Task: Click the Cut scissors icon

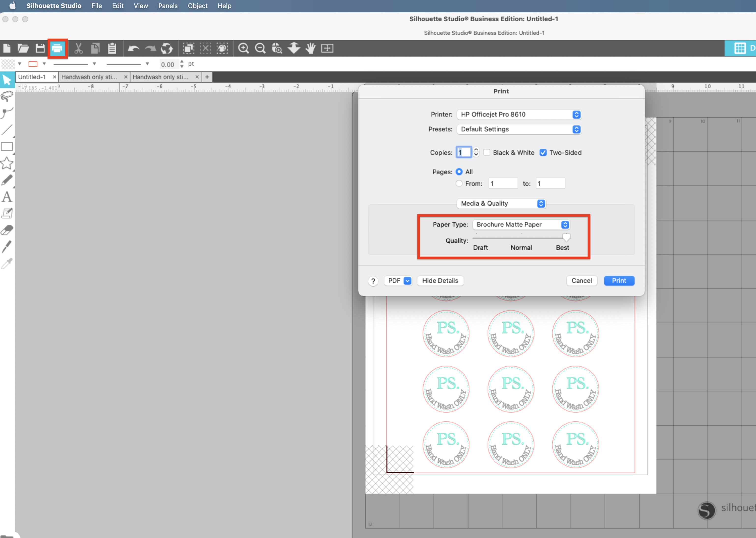Action: coord(78,48)
